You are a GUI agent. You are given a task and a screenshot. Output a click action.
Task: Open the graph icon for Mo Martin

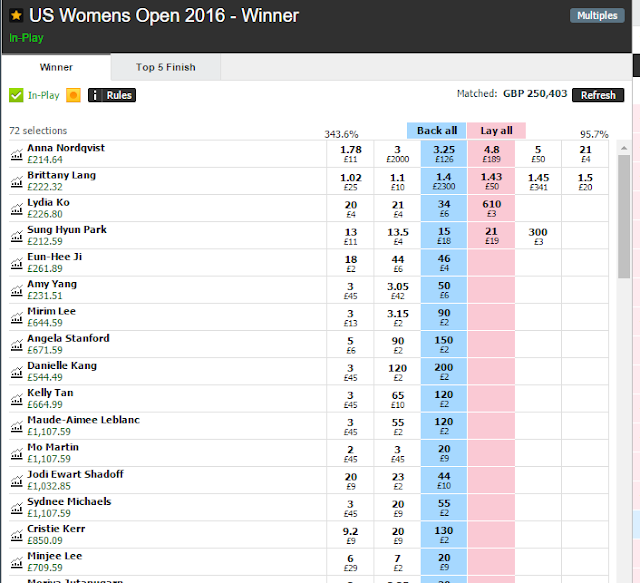tap(17, 454)
